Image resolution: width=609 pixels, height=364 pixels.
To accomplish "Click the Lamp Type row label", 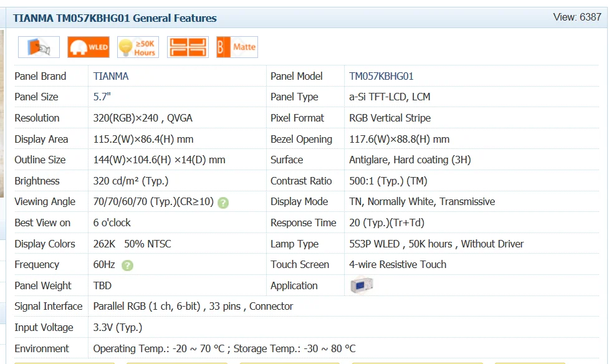I will tap(294, 244).
